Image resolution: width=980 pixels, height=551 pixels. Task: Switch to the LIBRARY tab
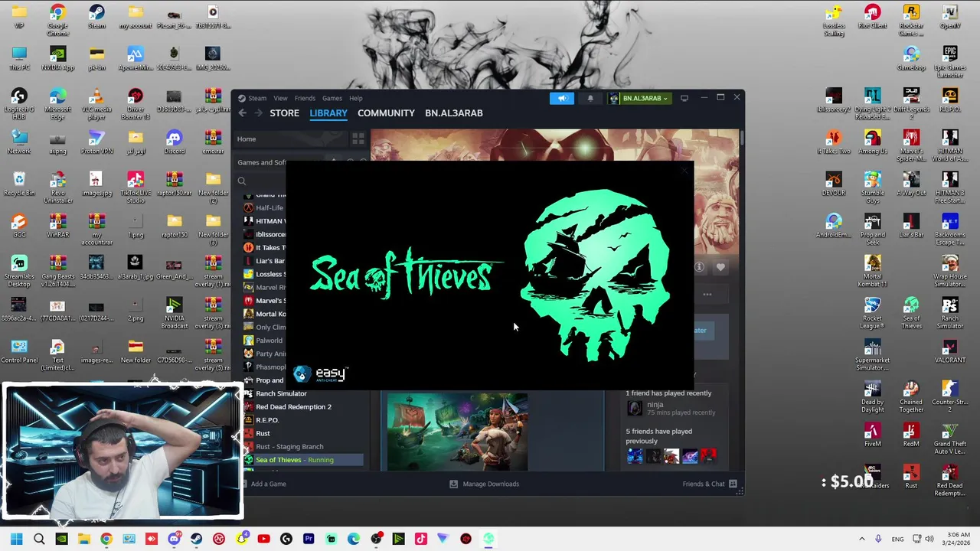click(x=328, y=113)
